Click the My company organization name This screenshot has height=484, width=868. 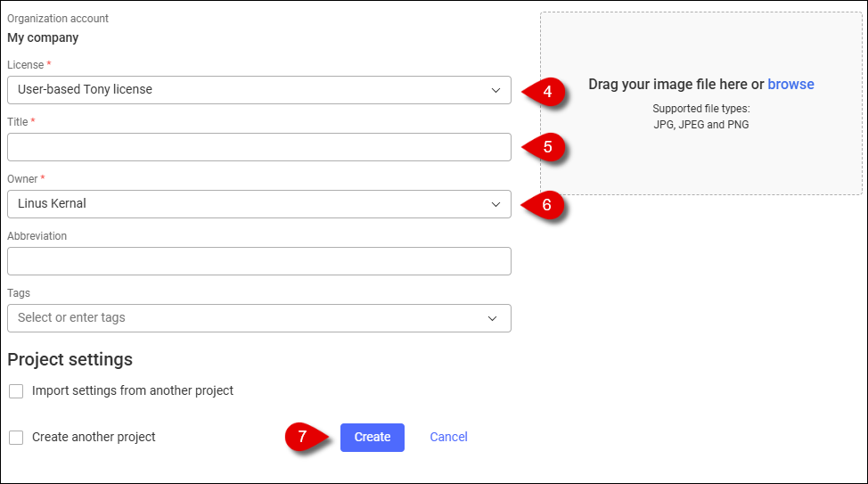43,37
